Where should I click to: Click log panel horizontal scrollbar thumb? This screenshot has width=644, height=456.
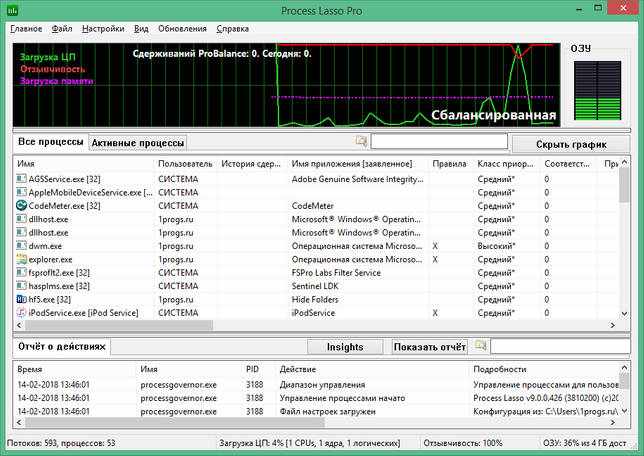click(x=175, y=422)
